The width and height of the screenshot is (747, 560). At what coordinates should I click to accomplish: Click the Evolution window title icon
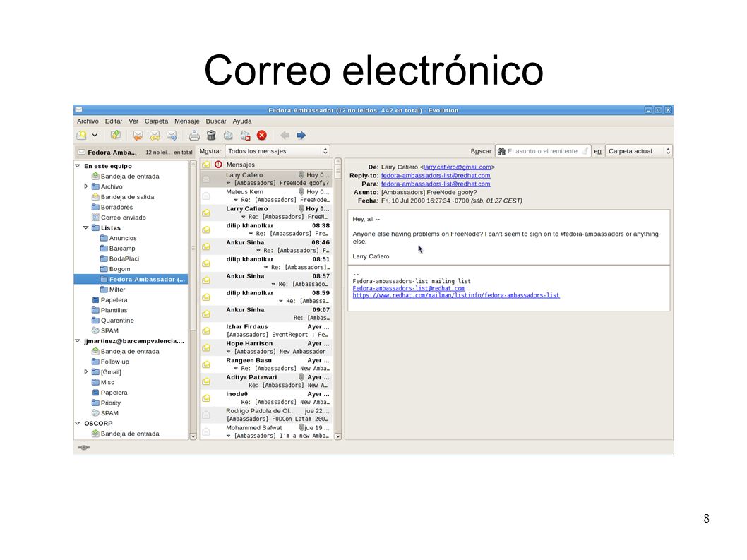tap(79, 110)
